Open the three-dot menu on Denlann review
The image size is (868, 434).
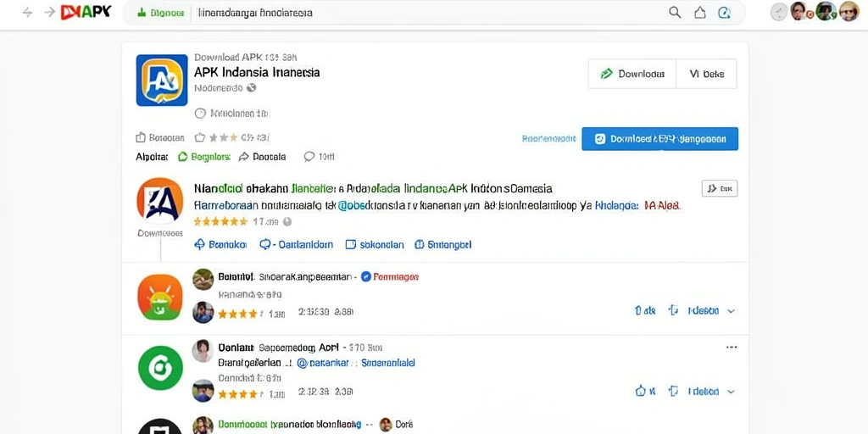732,347
